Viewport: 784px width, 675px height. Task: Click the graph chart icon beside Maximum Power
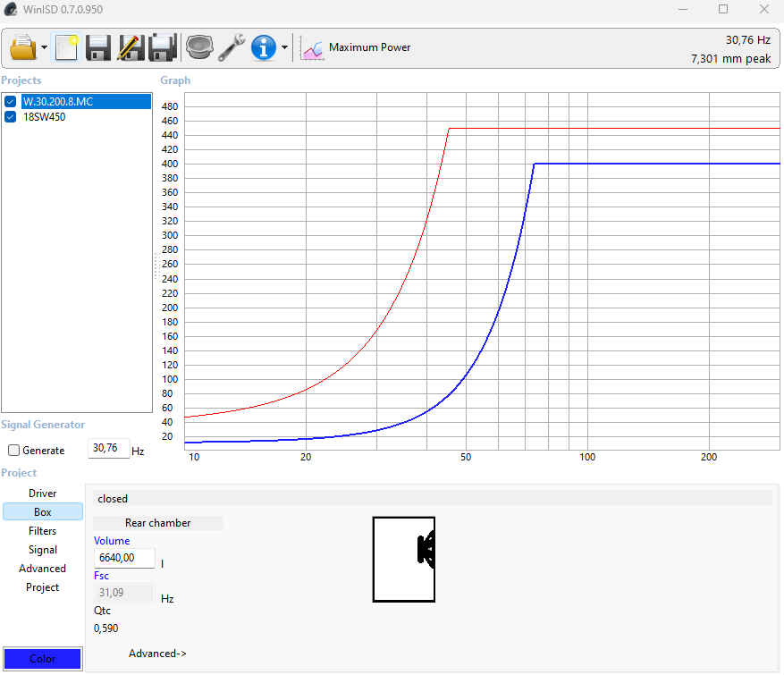point(313,49)
